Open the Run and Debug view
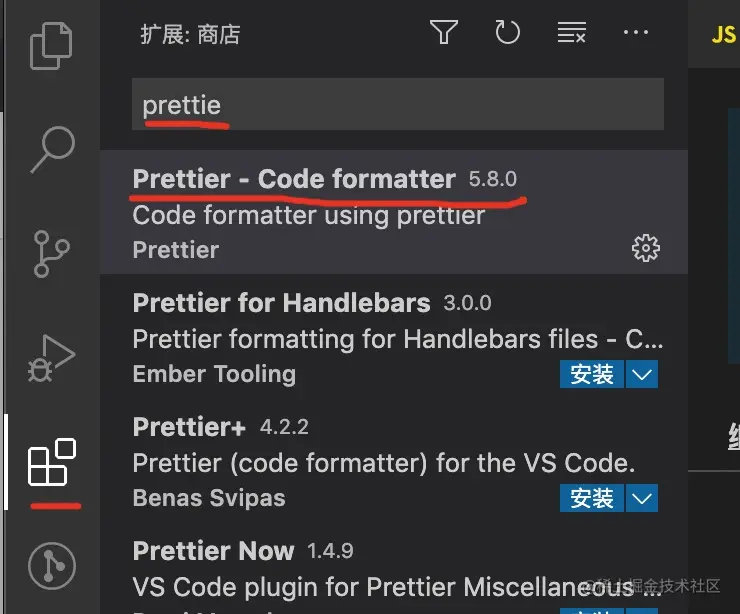 [51, 357]
